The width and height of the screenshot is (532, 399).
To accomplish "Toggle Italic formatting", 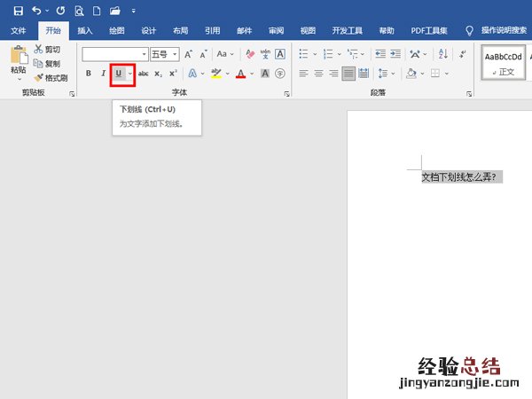I will coord(103,73).
